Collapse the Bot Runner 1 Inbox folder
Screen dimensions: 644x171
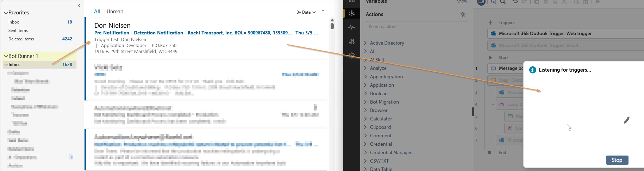pyautogui.click(x=6, y=65)
